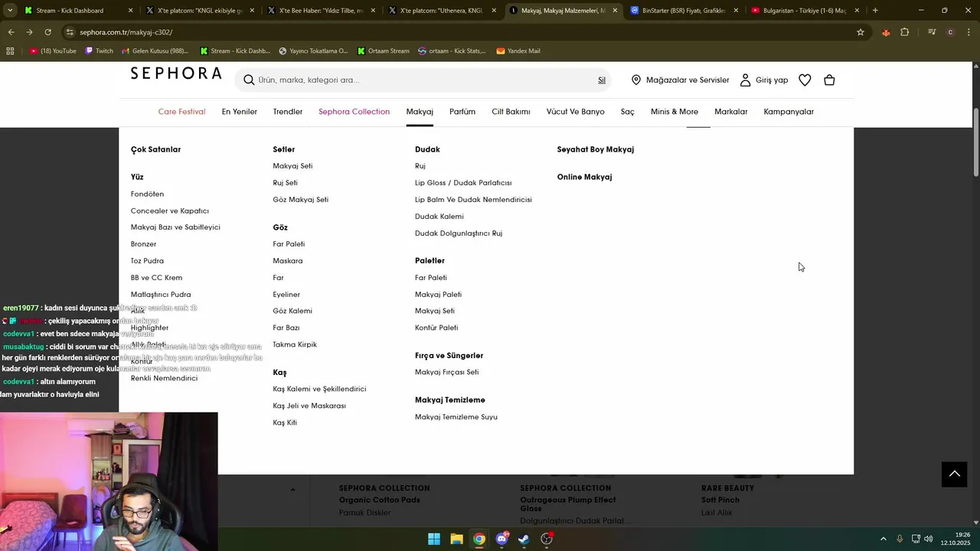Clear the search with Sil
This screenshot has height=551, width=980.
click(x=602, y=80)
